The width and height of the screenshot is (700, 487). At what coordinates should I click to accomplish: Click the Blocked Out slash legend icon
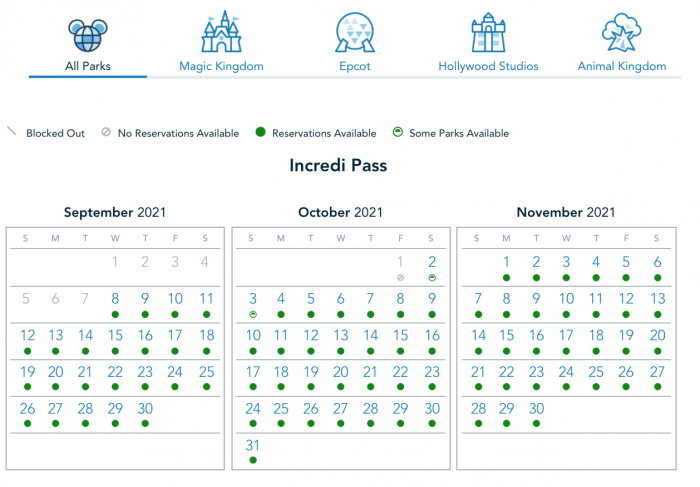pyautogui.click(x=13, y=132)
